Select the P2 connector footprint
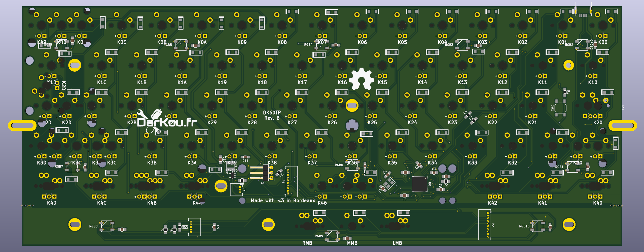This screenshot has height=252, width=644. pos(484,225)
